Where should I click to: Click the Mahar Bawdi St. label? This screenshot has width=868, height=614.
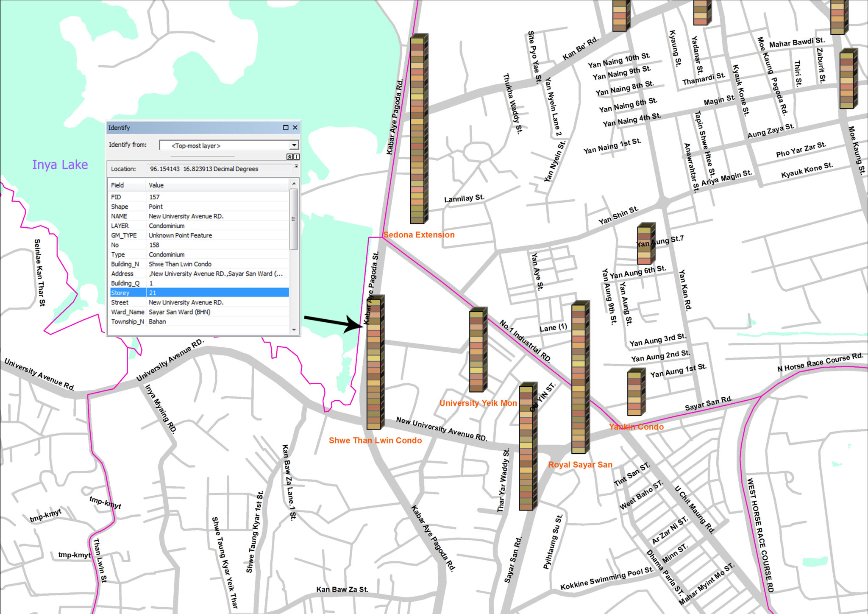click(797, 42)
